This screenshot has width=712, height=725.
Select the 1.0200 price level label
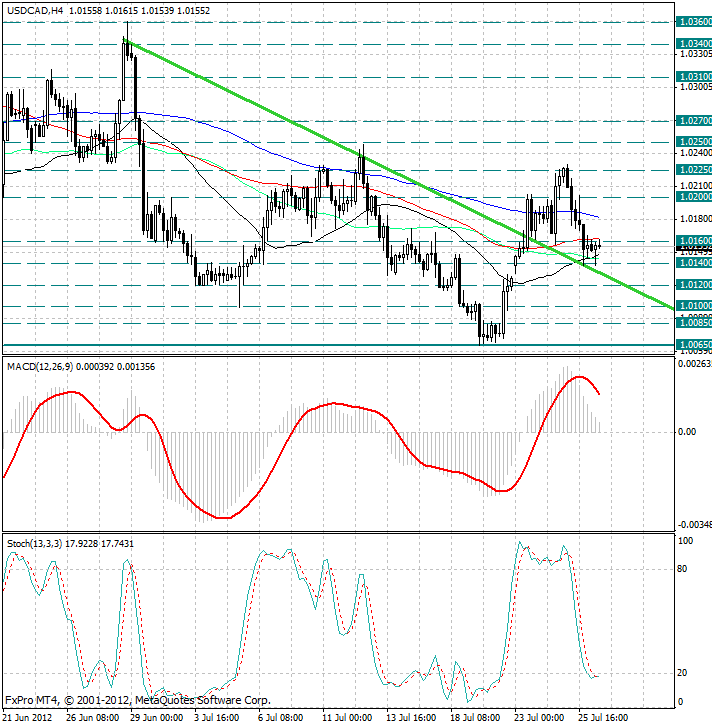[x=694, y=197]
